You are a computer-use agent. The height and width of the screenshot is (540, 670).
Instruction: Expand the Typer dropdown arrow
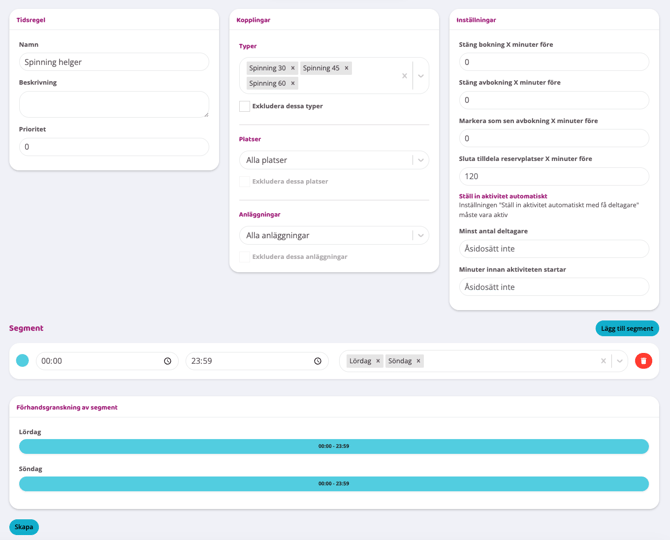click(x=421, y=76)
